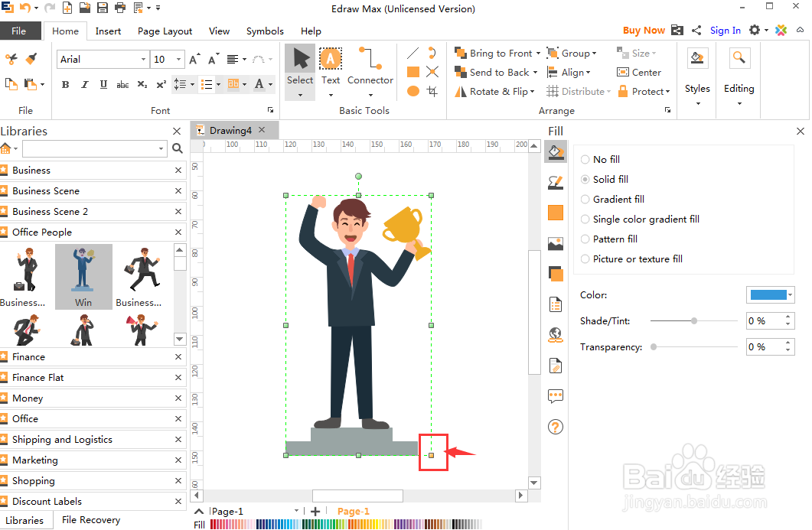Add a new page with plus button
This screenshot has width=812, height=530.
(x=315, y=512)
